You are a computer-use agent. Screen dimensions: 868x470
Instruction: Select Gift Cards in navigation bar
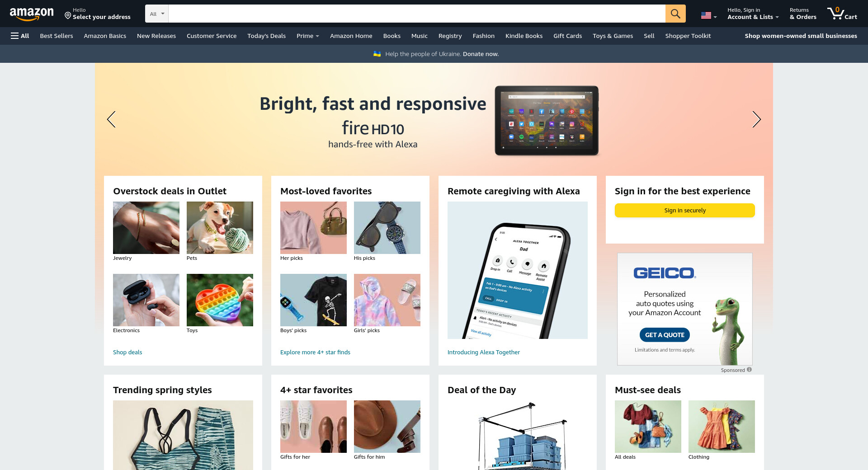pos(567,36)
